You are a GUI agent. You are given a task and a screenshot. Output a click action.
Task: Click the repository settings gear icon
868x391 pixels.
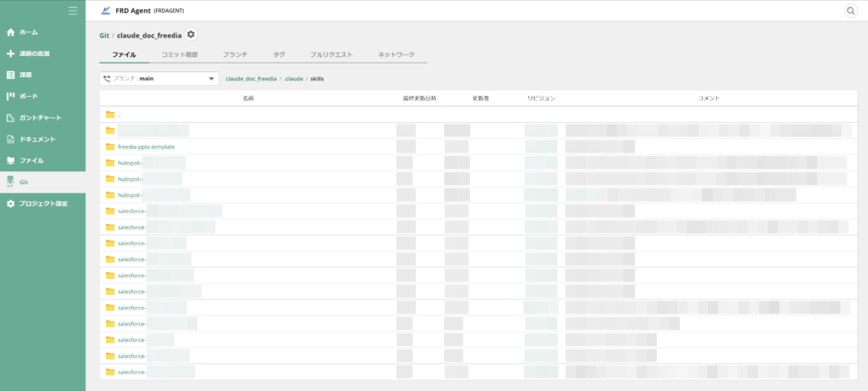click(x=191, y=34)
